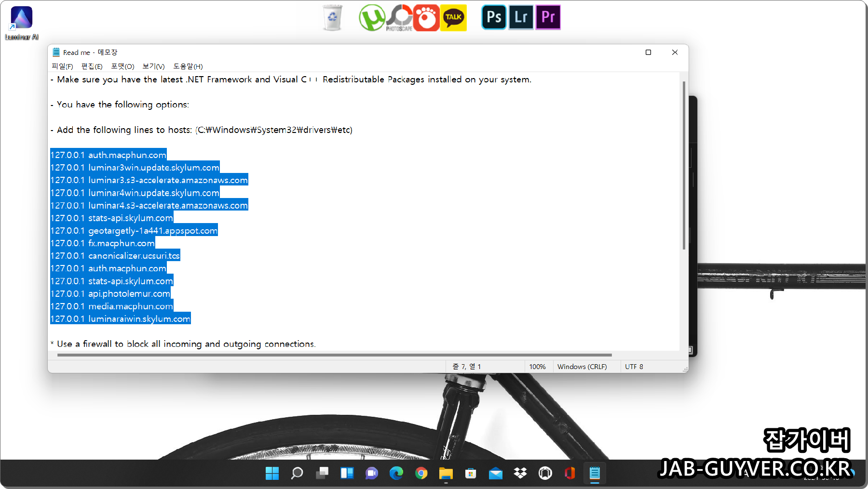Click the 'Make sure you have the latest' line

291,79
